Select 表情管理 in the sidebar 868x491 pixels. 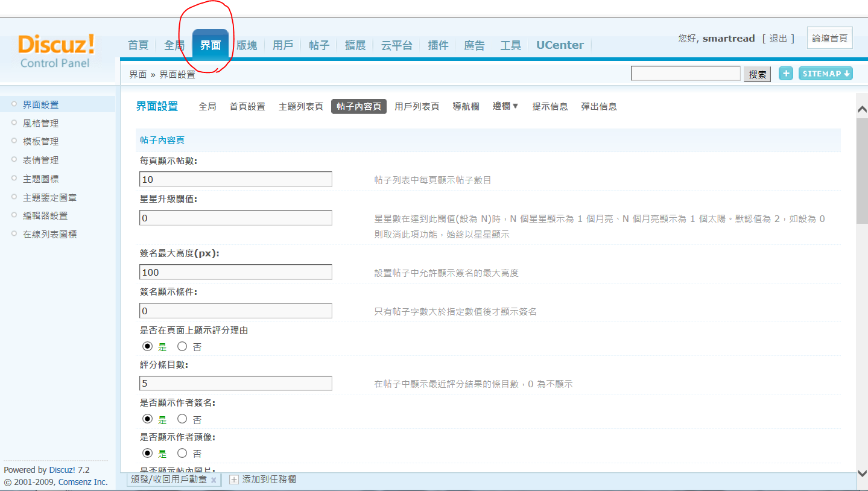pyautogui.click(x=41, y=160)
